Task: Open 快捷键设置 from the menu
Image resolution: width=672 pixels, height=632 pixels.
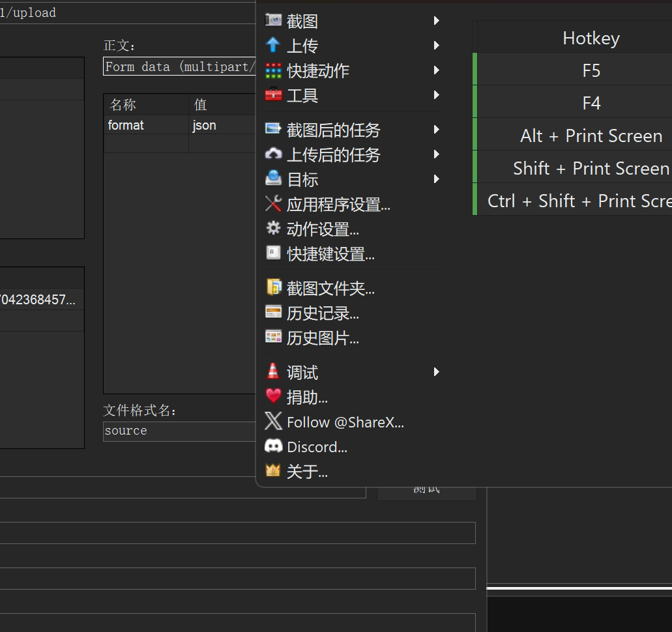Action: (x=330, y=254)
